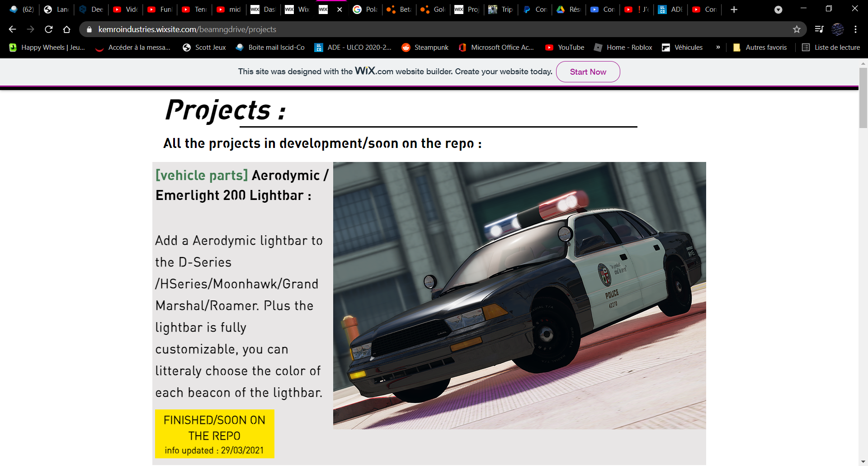View site security lock info
868x466 pixels.
tap(89, 29)
